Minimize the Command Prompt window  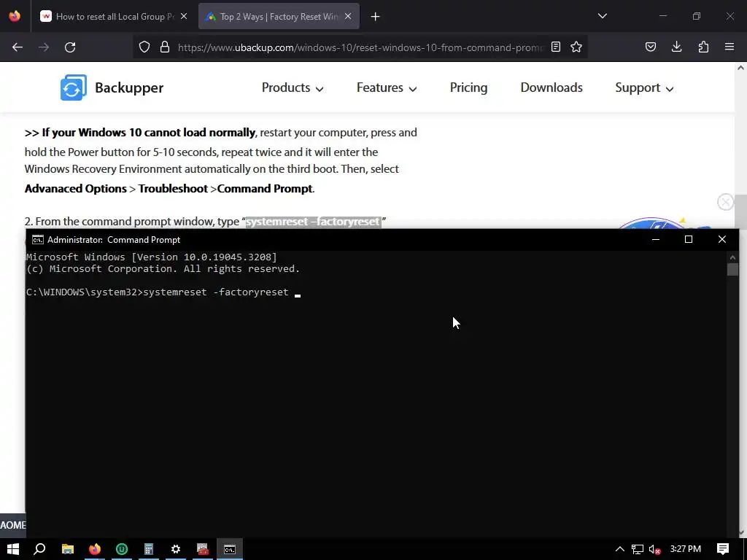click(656, 239)
